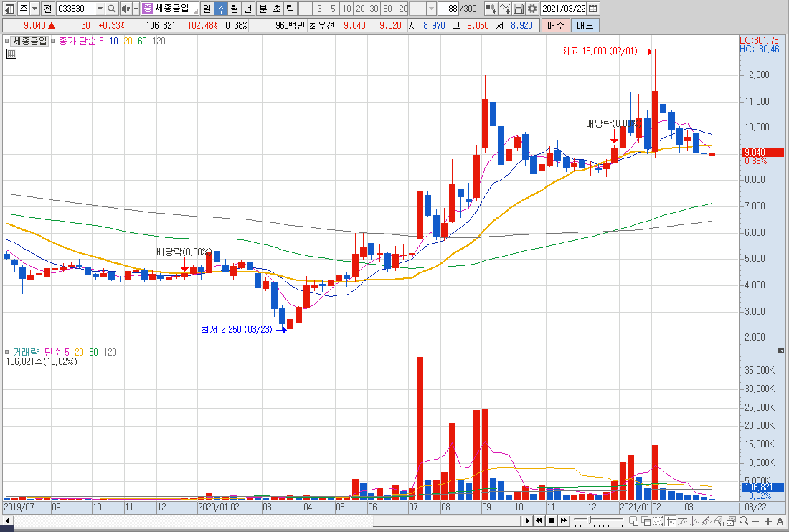Click the sound alert speaker icon
The width and height of the screenshot is (789, 532).
click(x=126, y=9)
